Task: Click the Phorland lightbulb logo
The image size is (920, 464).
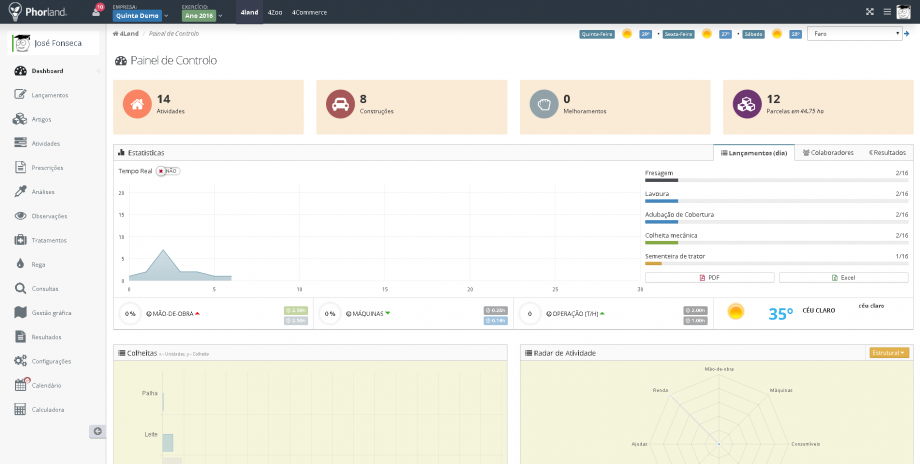Action: point(15,11)
